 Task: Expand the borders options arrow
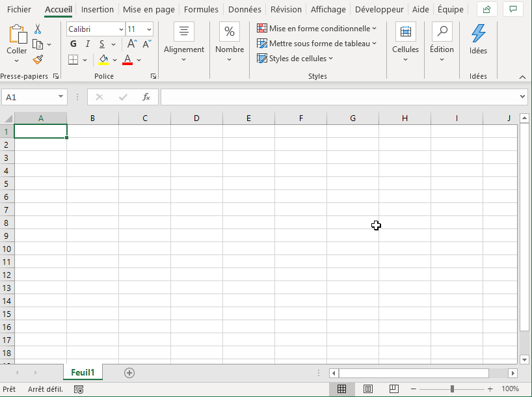pos(85,60)
